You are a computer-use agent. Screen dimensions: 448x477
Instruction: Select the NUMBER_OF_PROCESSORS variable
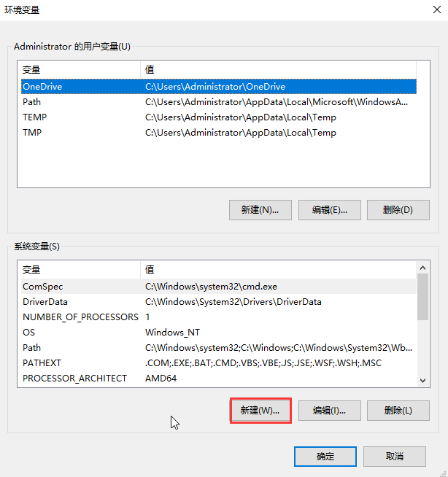(218, 317)
